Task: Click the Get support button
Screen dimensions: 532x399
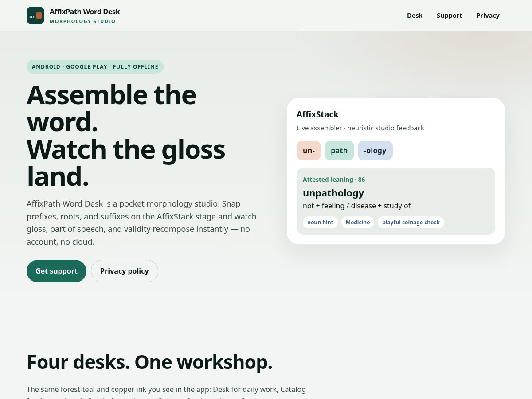Action: [56, 271]
